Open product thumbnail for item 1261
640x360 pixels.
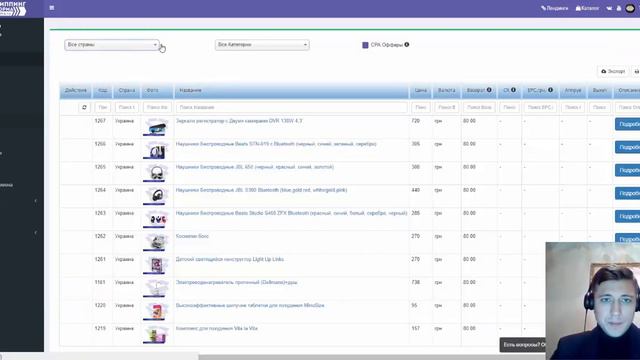click(x=156, y=265)
